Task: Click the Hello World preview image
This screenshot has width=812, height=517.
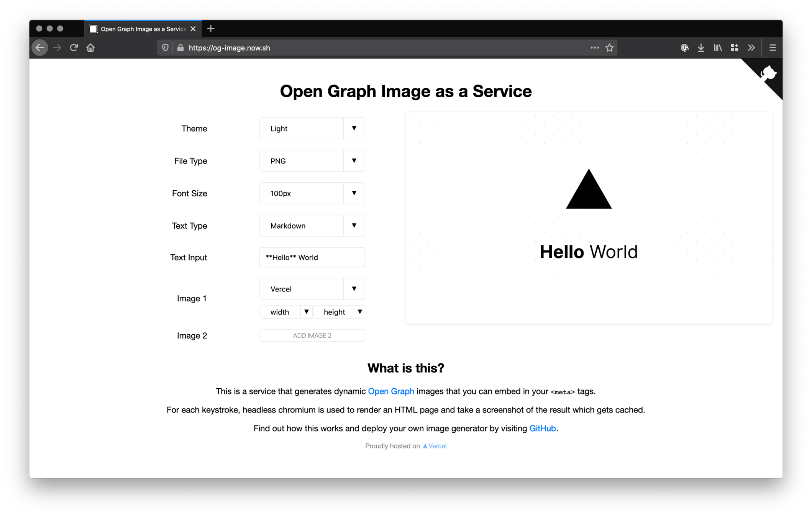Action: [x=589, y=218]
